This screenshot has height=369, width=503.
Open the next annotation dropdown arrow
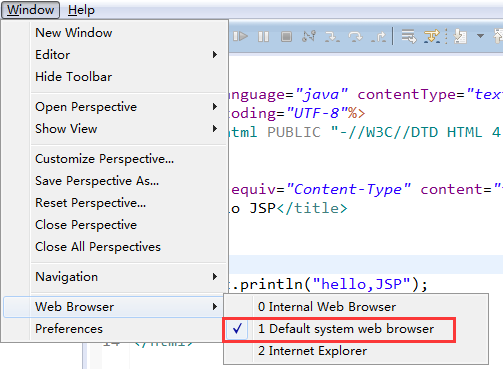tap(480, 36)
